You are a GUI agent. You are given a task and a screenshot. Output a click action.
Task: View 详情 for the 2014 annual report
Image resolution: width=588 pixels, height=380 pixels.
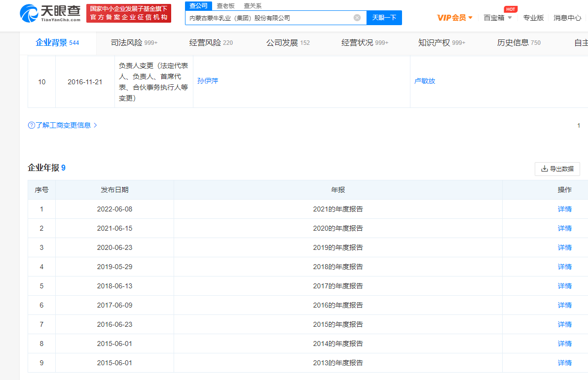[x=565, y=344]
